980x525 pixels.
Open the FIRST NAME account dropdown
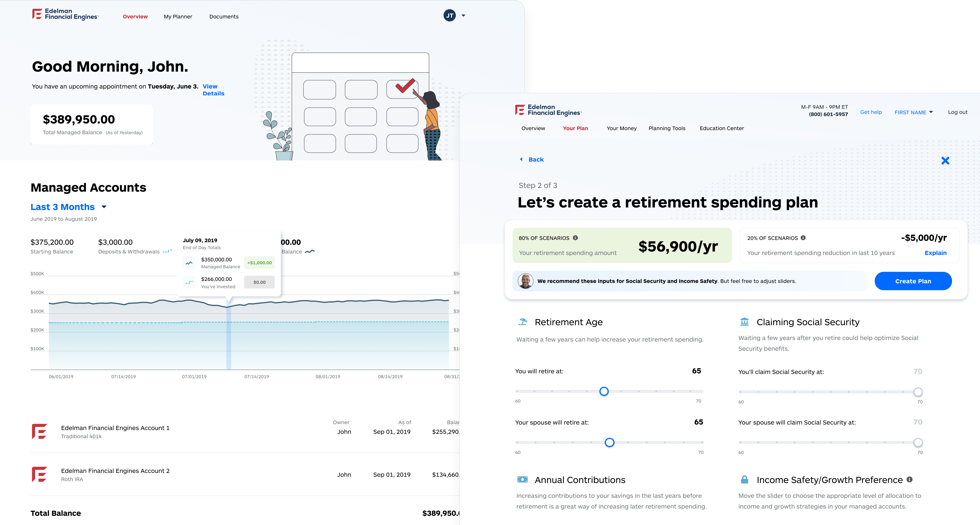tap(913, 112)
